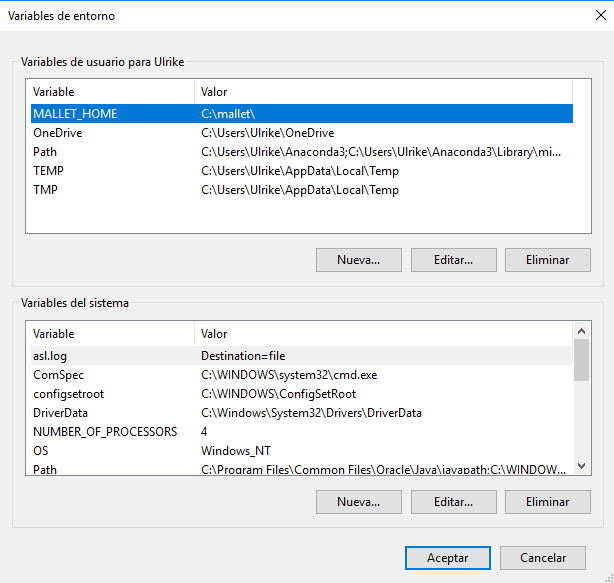
Task: Sort system variables by the Valor column header
Action: [x=380, y=334]
